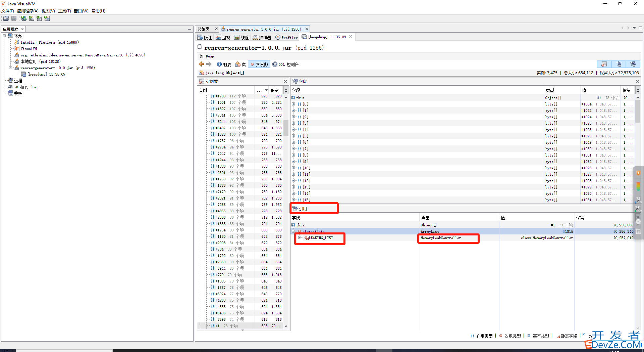Expand field element [15]
Image resolution: width=644 pixels, height=352 pixels.
[x=293, y=200]
